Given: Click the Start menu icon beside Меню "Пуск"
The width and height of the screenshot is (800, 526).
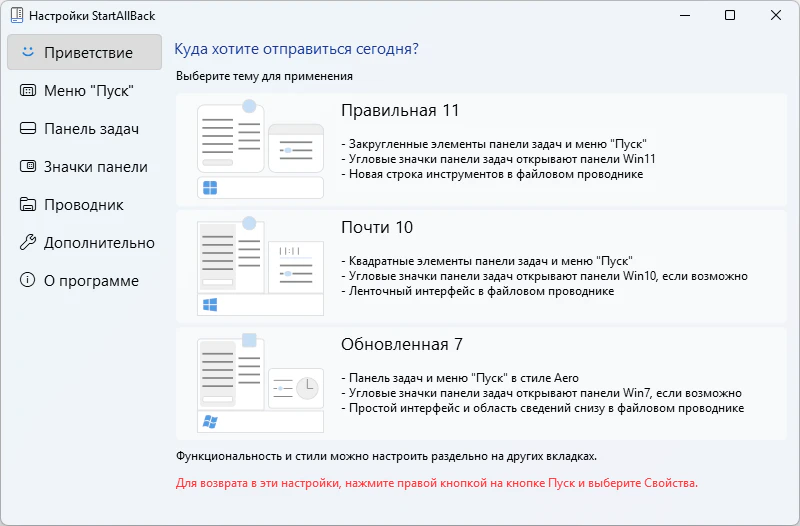Looking at the screenshot, I should [28, 90].
